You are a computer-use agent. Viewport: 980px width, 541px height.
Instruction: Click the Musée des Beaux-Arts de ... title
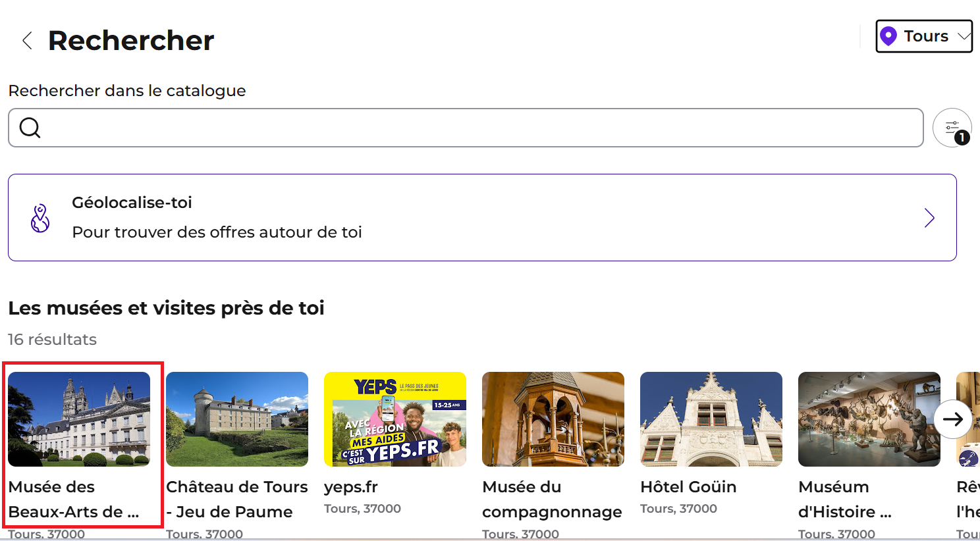coord(74,500)
